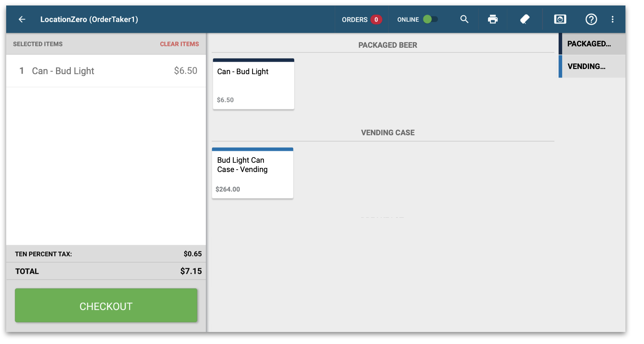The width and height of the screenshot is (644, 344).
Task: Clear the order with CLEAR ITEMS
Action: [x=179, y=44]
